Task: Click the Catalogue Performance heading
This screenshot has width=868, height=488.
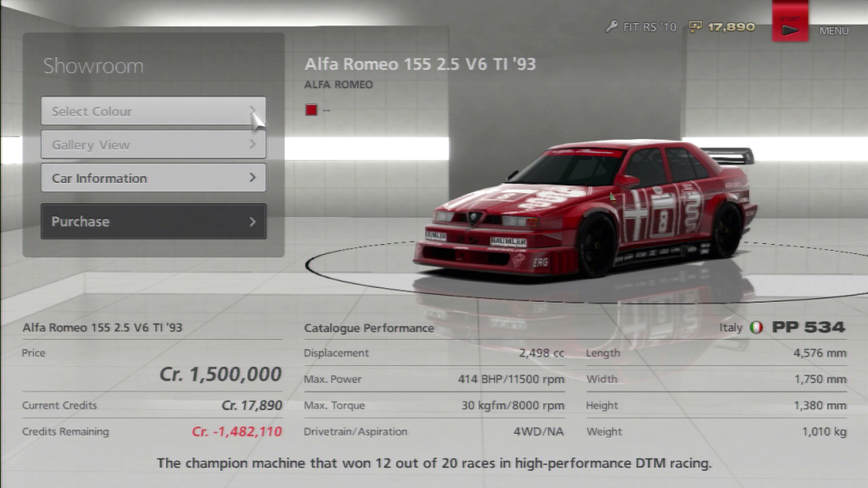Action: coord(369,328)
